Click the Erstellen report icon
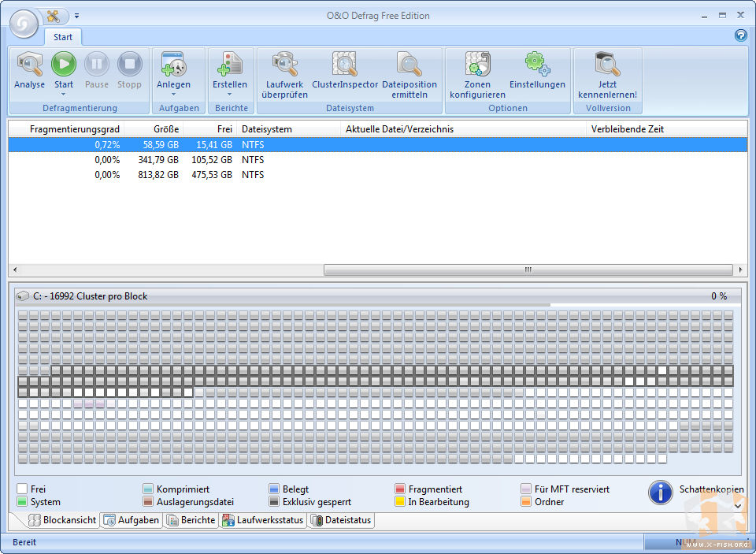 pyautogui.click(x=230, y=64)
